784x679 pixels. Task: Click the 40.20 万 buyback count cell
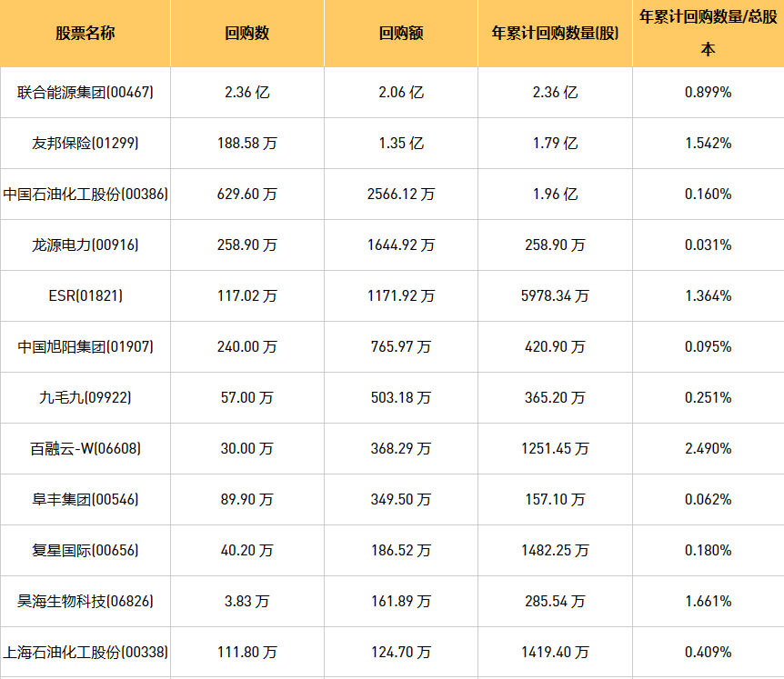pos(247,551)
